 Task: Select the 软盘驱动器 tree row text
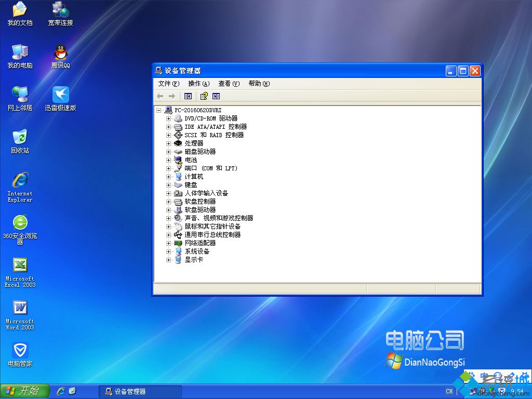point(200,210)
